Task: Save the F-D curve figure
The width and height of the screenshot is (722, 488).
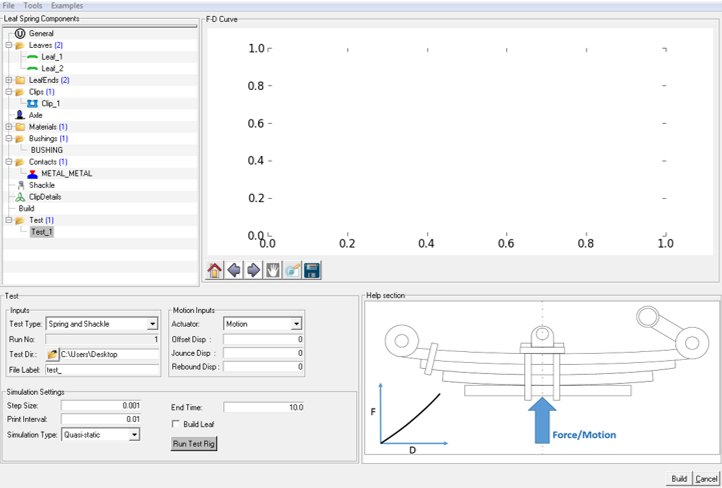Action: (311, 270)
